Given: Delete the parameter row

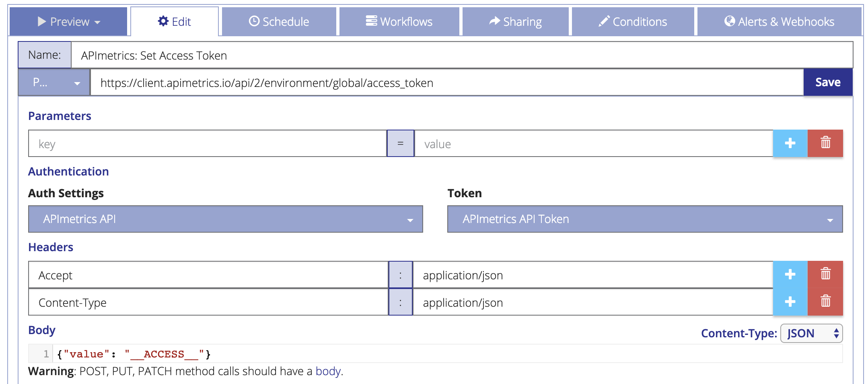Looking at the screenshot, I should click(825, 143).
